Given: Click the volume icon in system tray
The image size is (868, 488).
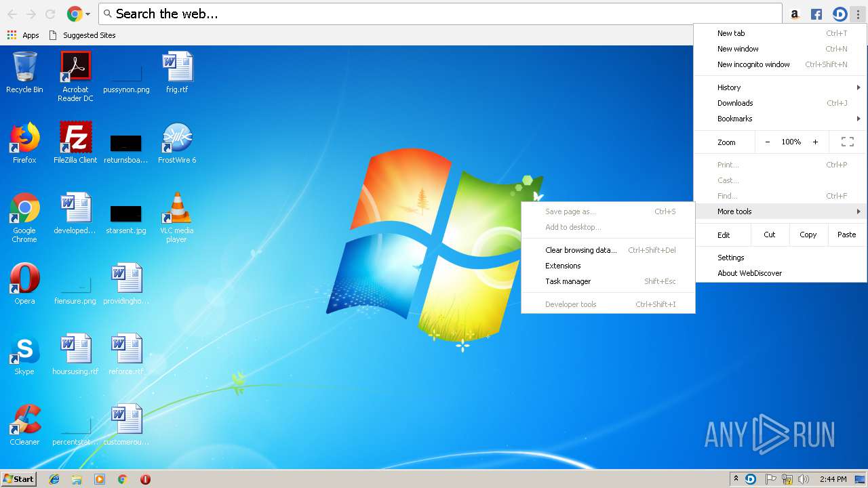Looking at the screenshot, I should click(804, 479).
